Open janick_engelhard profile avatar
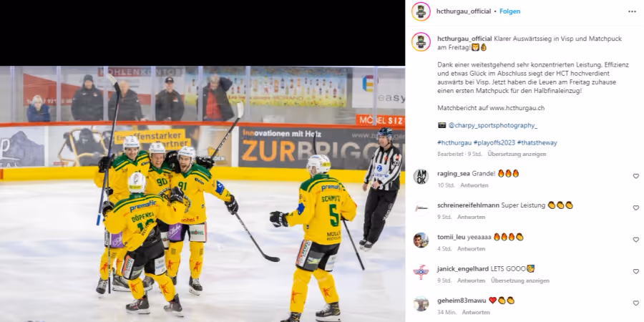 click(421, 272)
